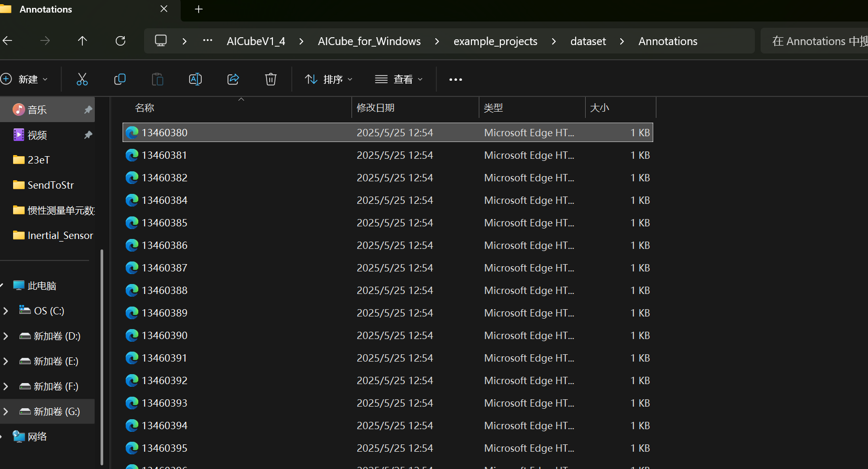This screenshot has width=868, height=469.
Task: Click the Edge icon of file 13460381
Action: (x=132, y=155)
